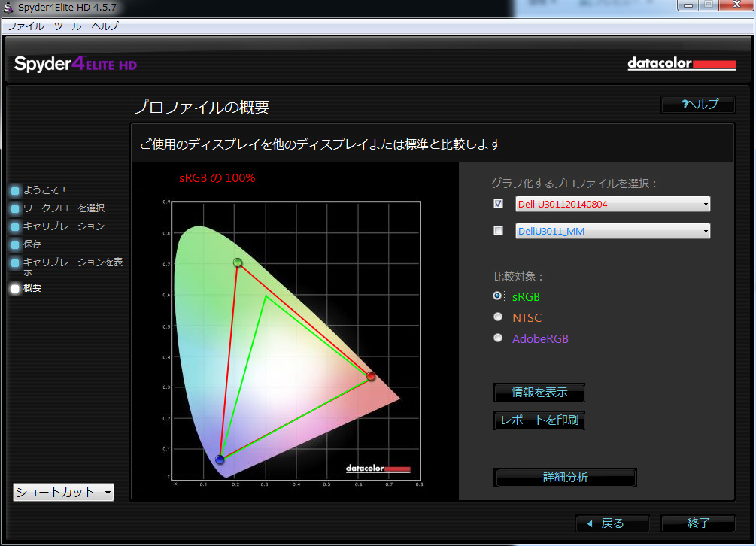Uncheck the Dell U30120140804 profile checkbox
The height and width of the screenshot is (546, 756).
click(498, 203)
